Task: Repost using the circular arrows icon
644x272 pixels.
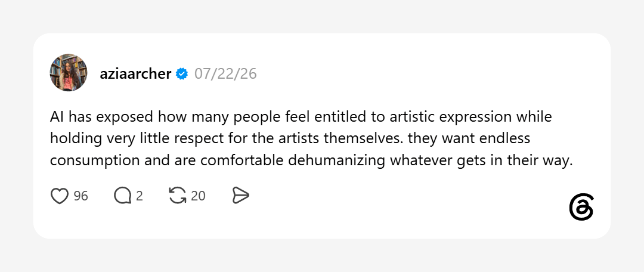Action: click(178, 196)
